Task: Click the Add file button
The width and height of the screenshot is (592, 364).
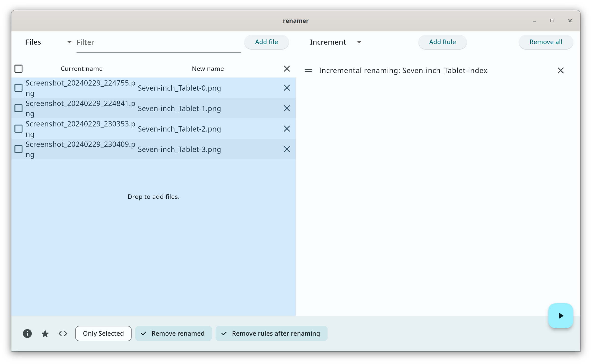Action: (x=266, y=42)
